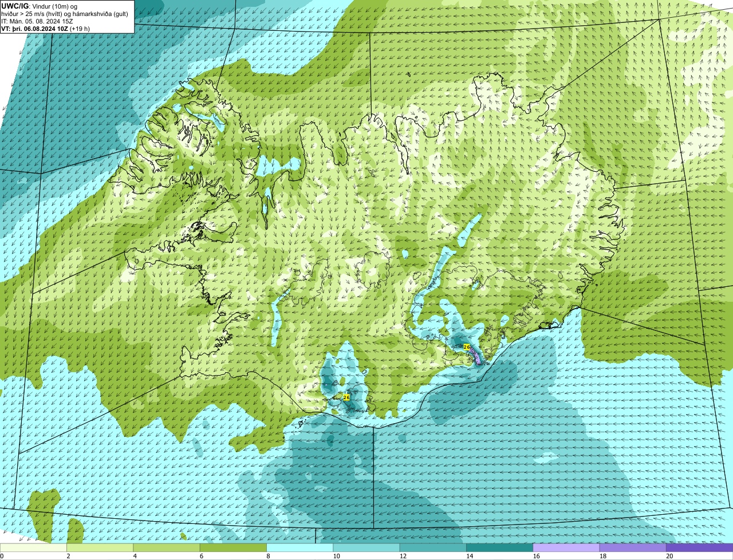Viewport: 733px width, 560px height.
Task: Select the 'VT: þri. 06.08.2024 10Z (+19 h)' line
Action: (46, 29)
